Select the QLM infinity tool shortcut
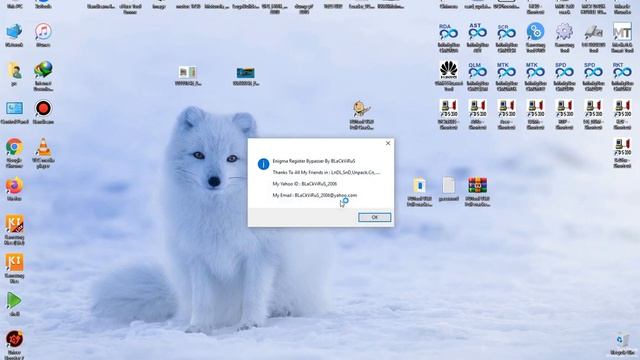This screenshot has width=640, height=360. [x=478, y=77]
